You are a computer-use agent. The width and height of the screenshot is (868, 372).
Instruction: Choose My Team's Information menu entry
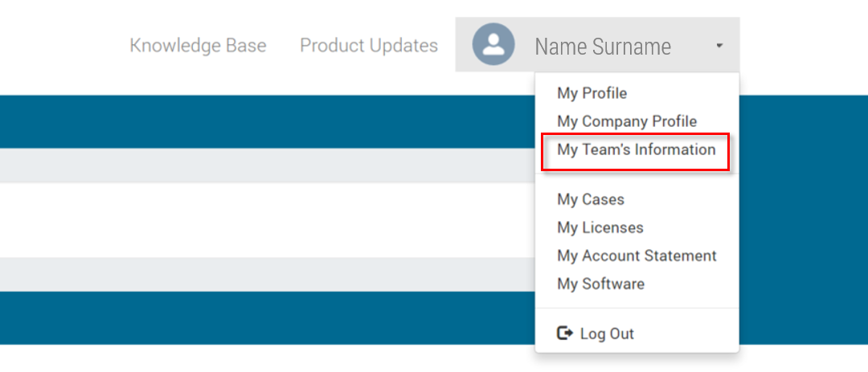click(x=636, y=150)
